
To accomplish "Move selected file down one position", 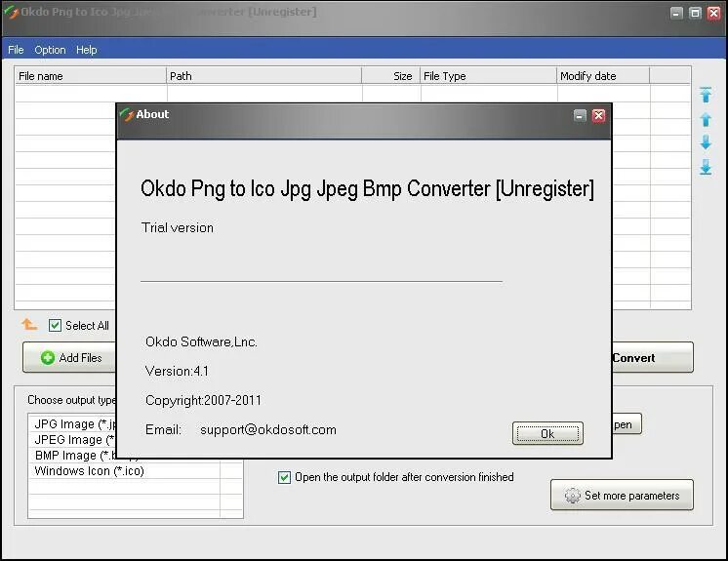I will click(706, 142).
